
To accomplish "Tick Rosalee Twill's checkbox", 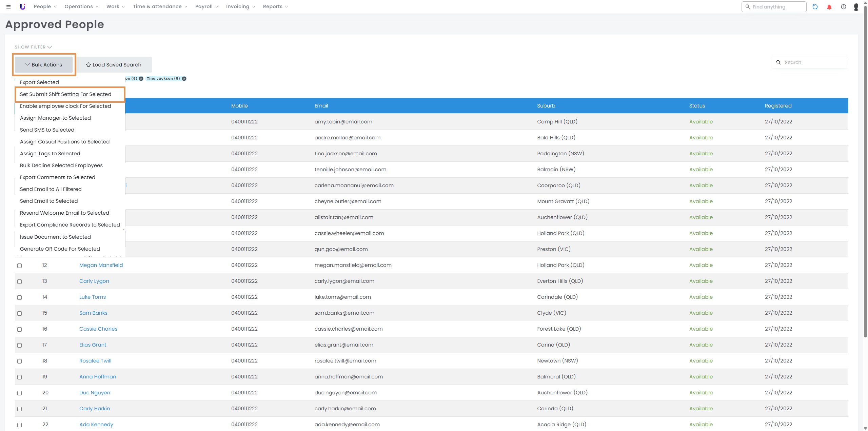I will [20, 361].
